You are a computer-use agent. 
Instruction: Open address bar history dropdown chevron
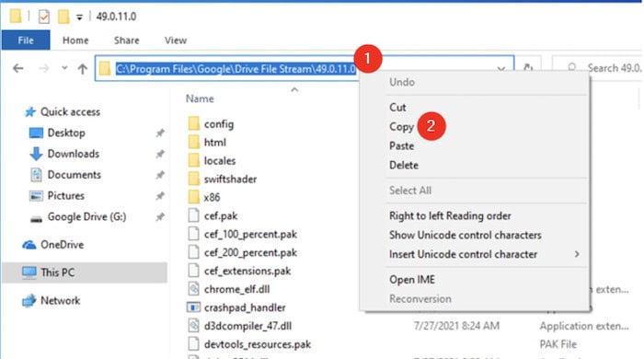pyautogui.click(x=500, y=69)
